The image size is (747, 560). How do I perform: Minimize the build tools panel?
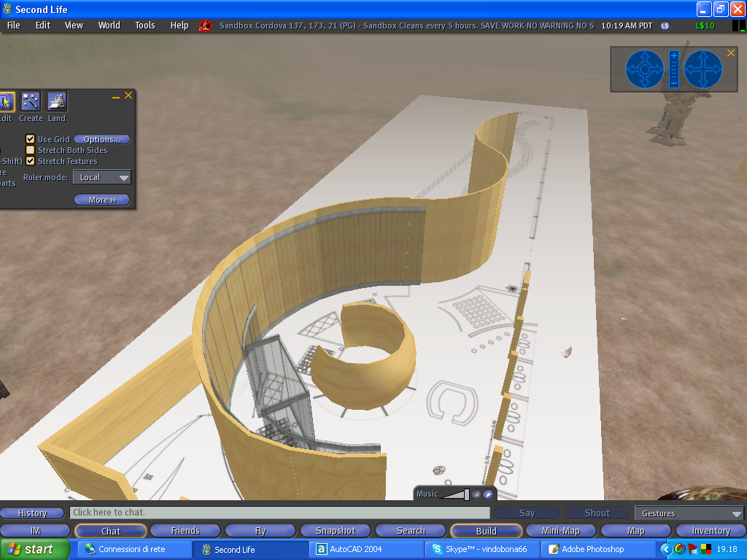click(x=116, y=96)
